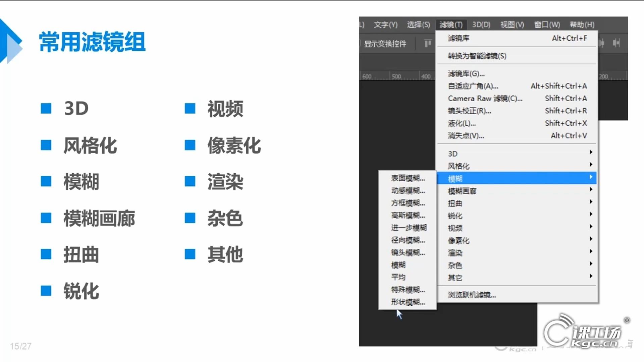Viewport: 644px width, 362px height.
Task: Select 方框模糊... filter
Action: pyautogui.click(x=408, y=203)
